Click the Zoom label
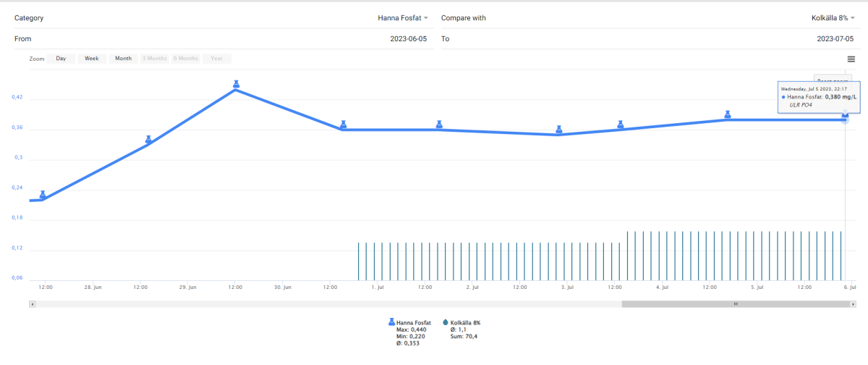Screen dimensions: 868x365 tap(37, 59)
